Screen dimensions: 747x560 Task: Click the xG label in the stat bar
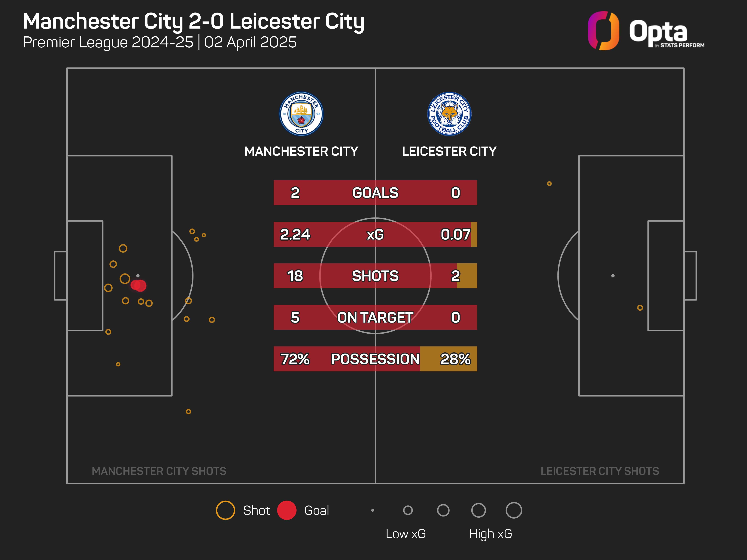(x=375, y=235)
